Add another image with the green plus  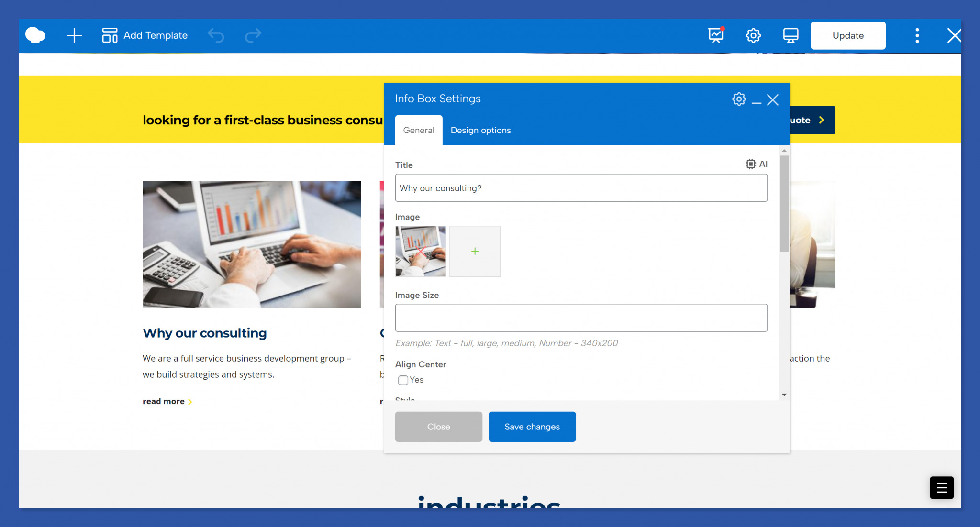pos(475,251)
